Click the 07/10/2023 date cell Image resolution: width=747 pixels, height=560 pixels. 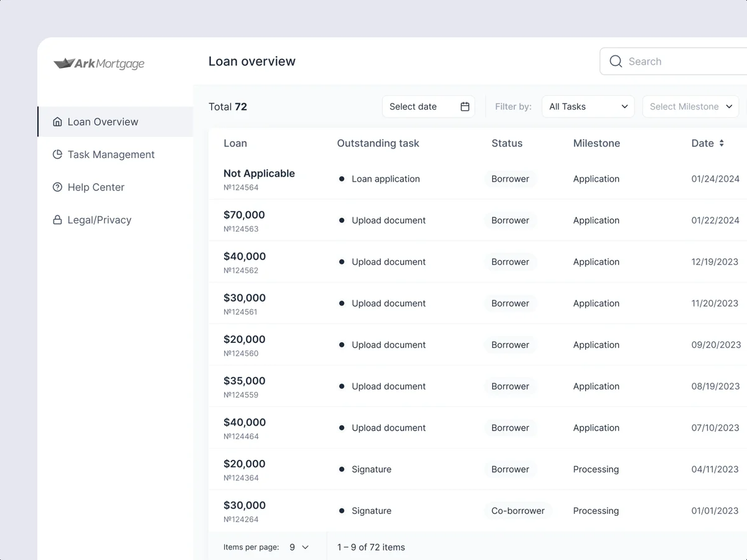715,428
